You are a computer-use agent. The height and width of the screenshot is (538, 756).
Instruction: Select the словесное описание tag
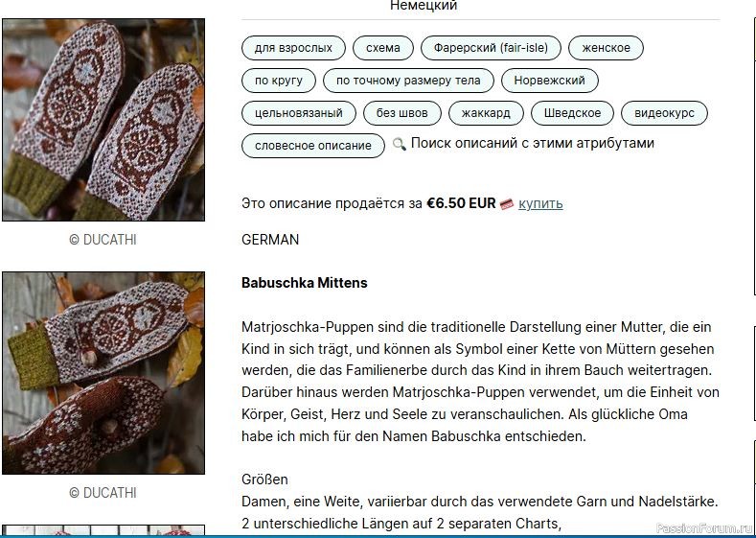coord(313,146)
